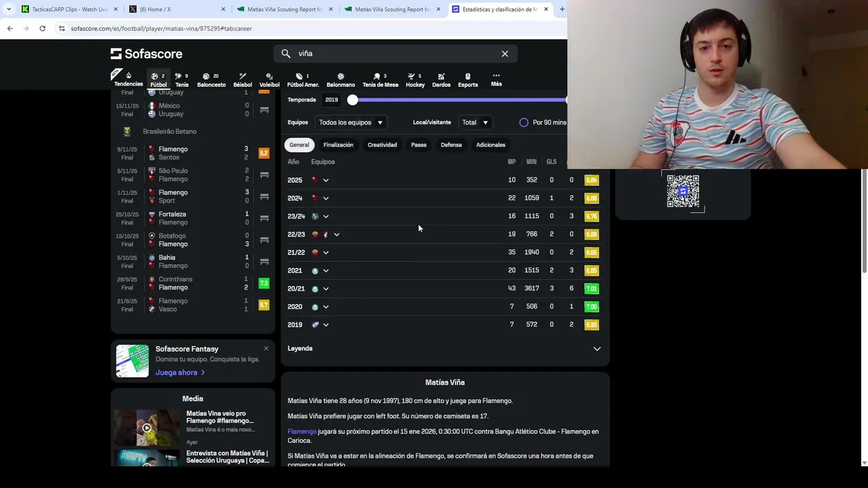Open the Flamengo vs Vasco rating badge

pos(264,305)
